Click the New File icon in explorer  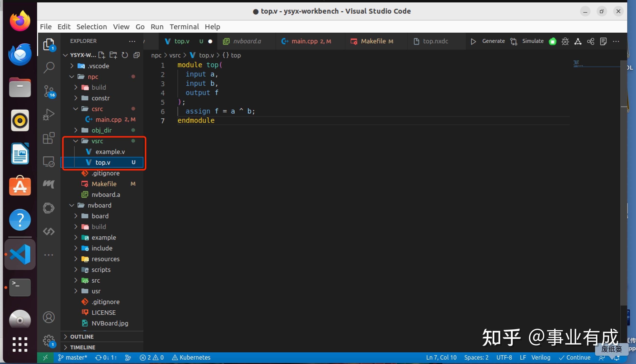tap(102, 55)
